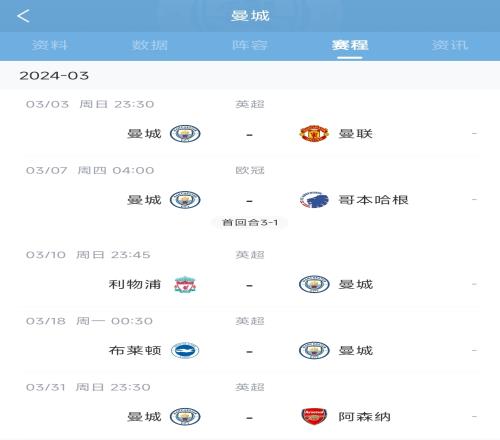500x440 pixels.
Task: Switch to the 数据 tab
Action: (150, 45)
